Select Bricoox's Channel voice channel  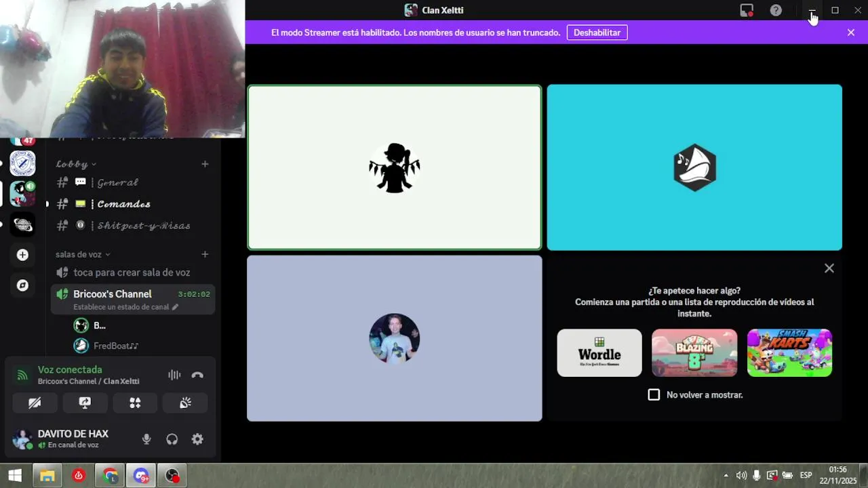point(133,299)
